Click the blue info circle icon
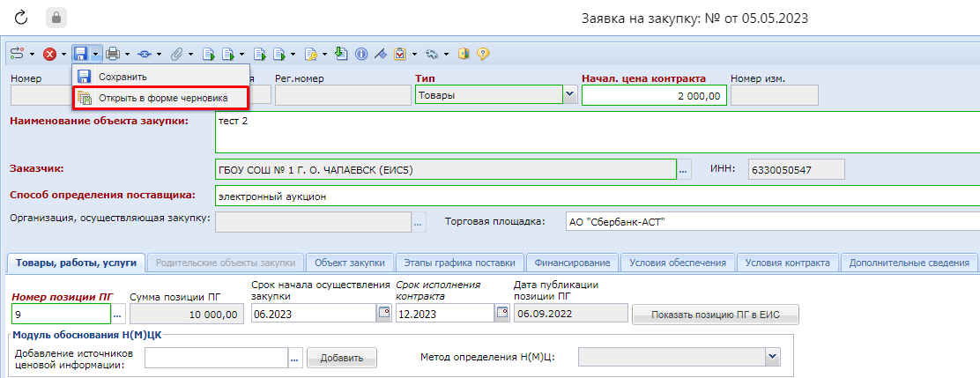Image resolution: width=980 pixels, height=378 pixels. tap(361, 54)
